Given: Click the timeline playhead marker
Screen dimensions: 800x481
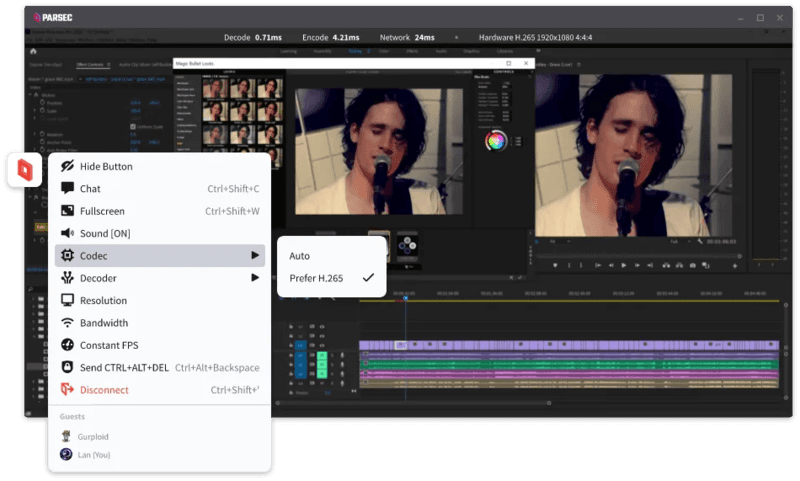Looking at the screenshot, I should pos(406,298).
